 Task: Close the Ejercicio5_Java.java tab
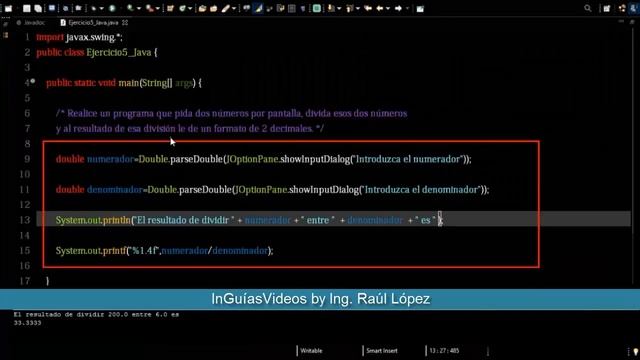[125, 23]
